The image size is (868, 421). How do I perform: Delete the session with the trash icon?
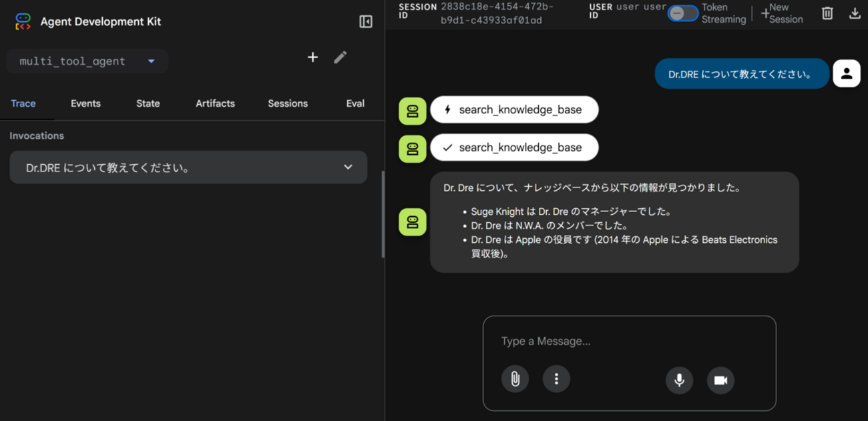tap(827, 13)
